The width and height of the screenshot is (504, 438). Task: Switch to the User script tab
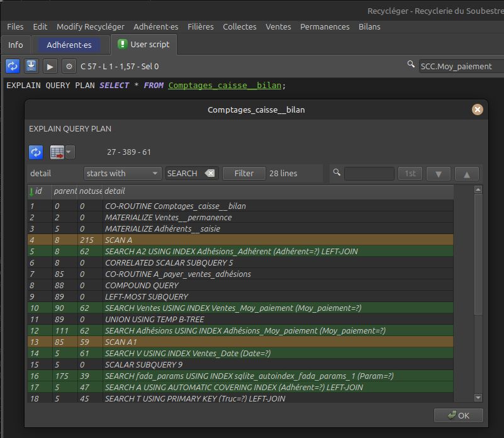click(143, 45)
